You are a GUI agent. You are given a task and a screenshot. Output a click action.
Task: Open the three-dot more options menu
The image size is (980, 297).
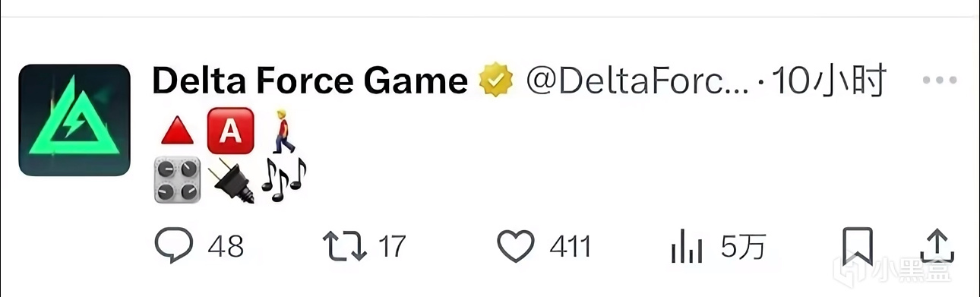pyautogui.click(x=939, y=81)
